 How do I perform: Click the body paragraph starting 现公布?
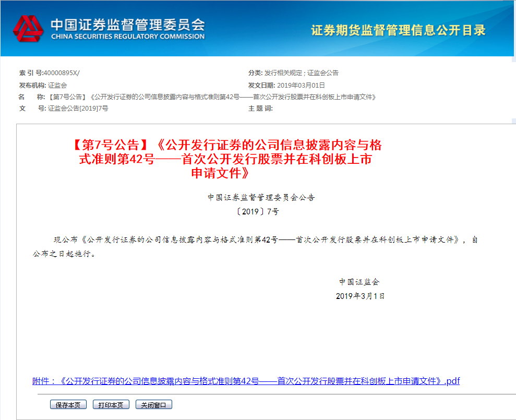[x=255, y=247]
